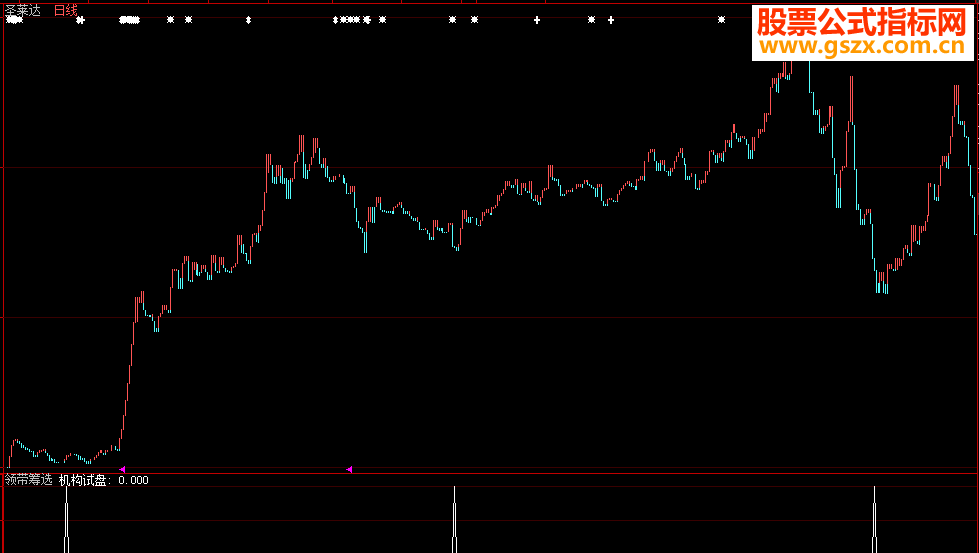Click the rightmost white signal spike in sub-chart
Viewport: 979px width, 553px height.
coord(875,519)
